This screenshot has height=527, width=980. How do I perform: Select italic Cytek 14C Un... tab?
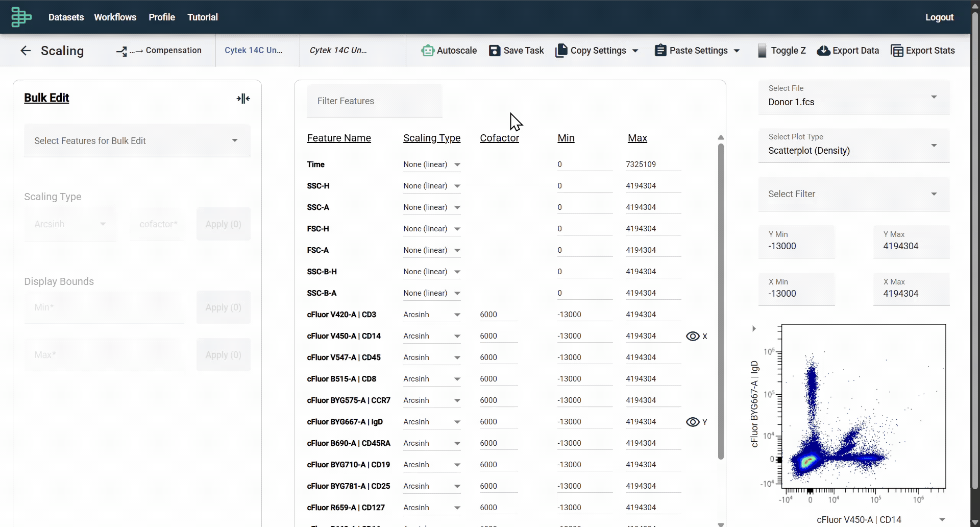tap(353, 50)
